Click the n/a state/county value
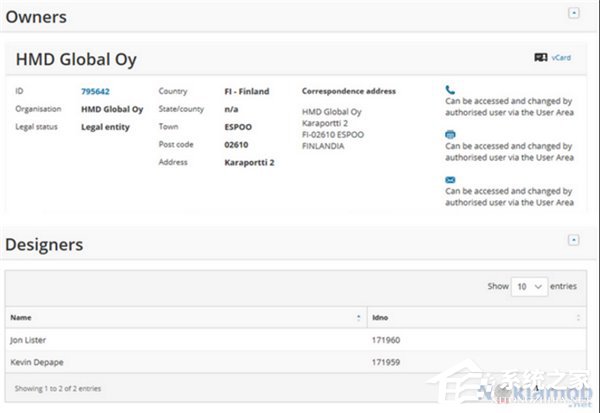The height and width of the screenshot is (413, 600). [x=231, y=109]
